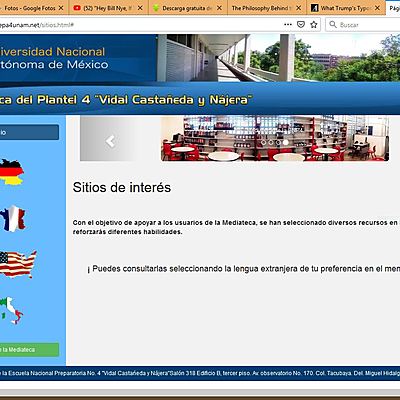Click the Pocket save icon
The image size is (400, 400).
tap(301, 24)
